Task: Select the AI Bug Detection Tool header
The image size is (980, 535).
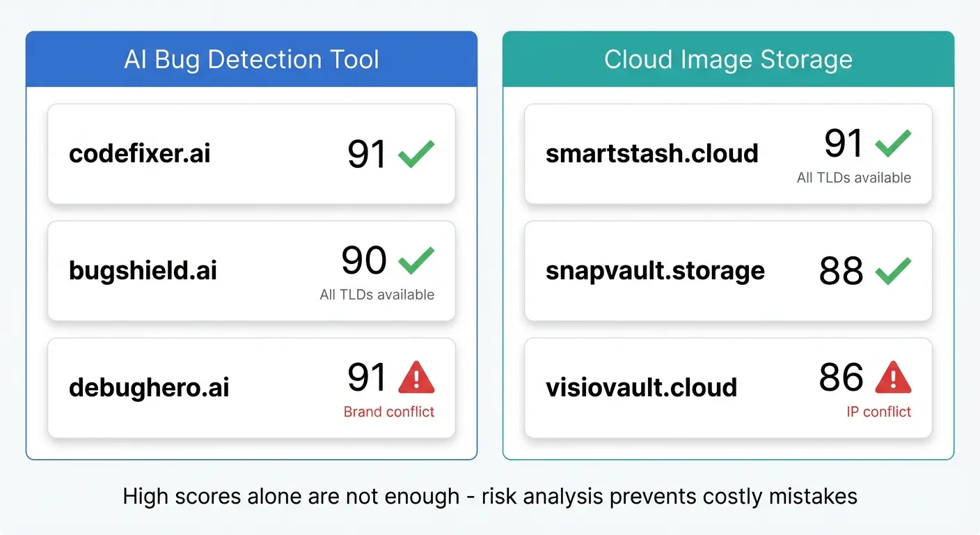Action: (x=251, y=59)
